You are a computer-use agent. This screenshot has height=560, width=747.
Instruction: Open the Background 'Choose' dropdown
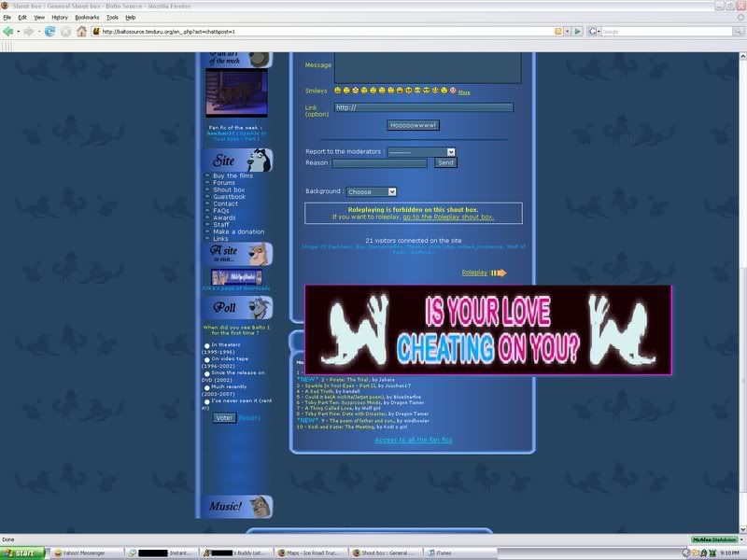pos(371,191)
